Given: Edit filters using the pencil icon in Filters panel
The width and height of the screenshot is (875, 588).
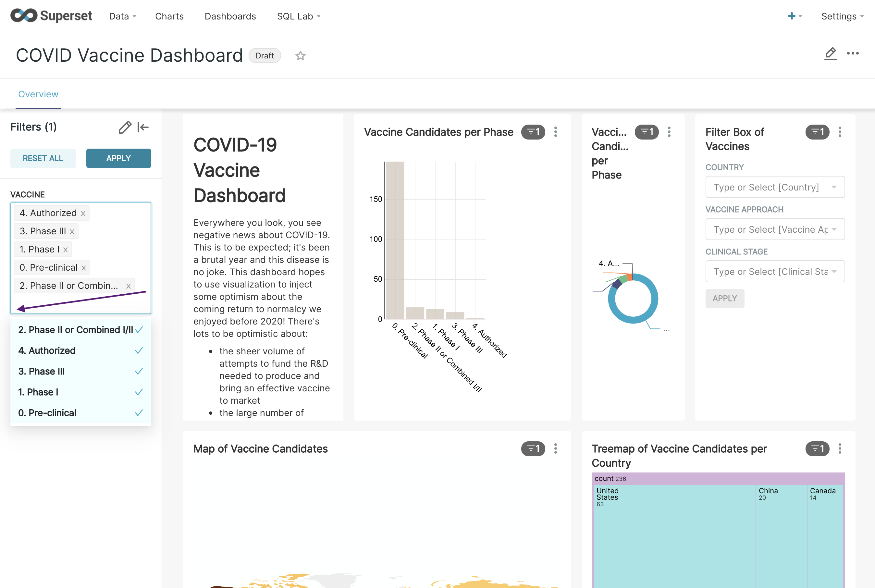Looking at the screenshot, I should pos(125,127).
